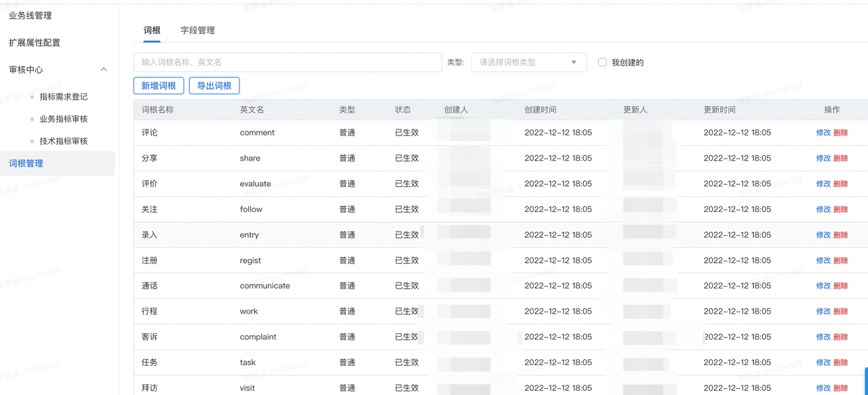Image resolution: width=868 pixels, height=395 pixels.
Task: Click 删除 for the share row
Action: (x=841, y=159)
